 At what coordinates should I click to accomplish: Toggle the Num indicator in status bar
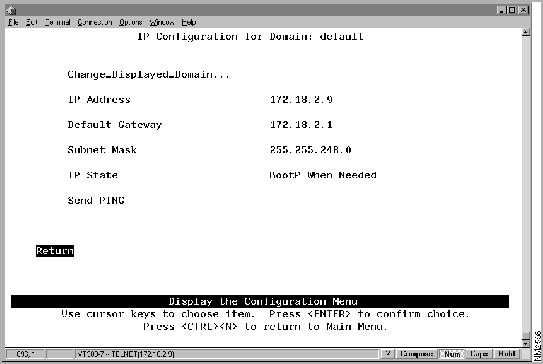click(452, 354)
